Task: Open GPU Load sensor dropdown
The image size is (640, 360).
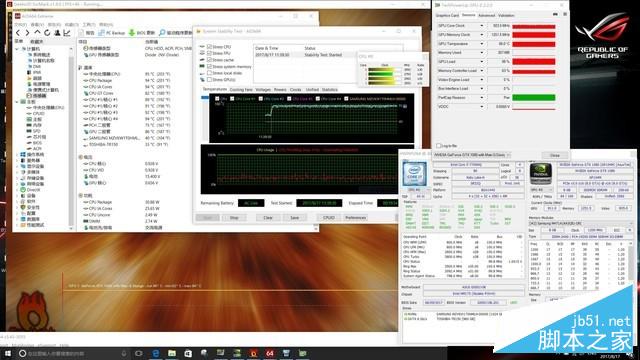Action: (x=482, y=62)
